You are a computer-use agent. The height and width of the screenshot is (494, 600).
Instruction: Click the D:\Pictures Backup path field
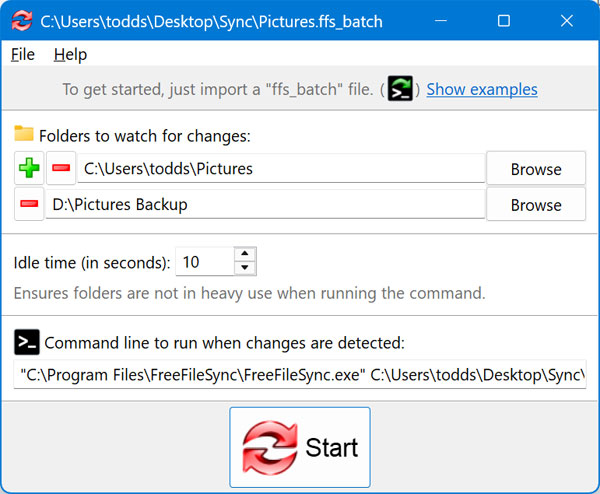(x=265, y=204)
